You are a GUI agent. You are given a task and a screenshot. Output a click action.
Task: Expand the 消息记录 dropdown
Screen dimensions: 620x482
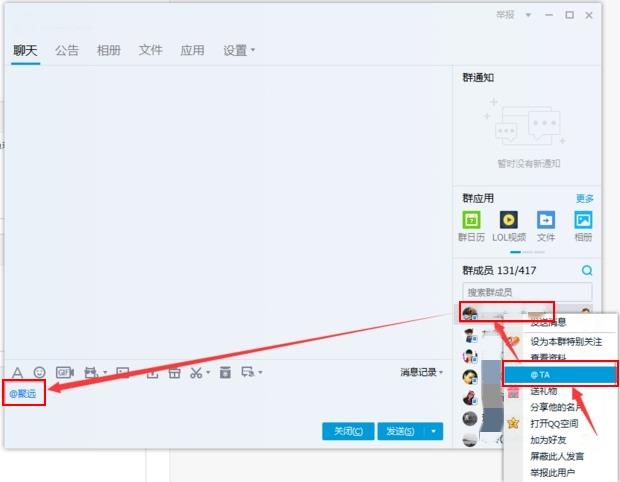(x=422, y=373)
